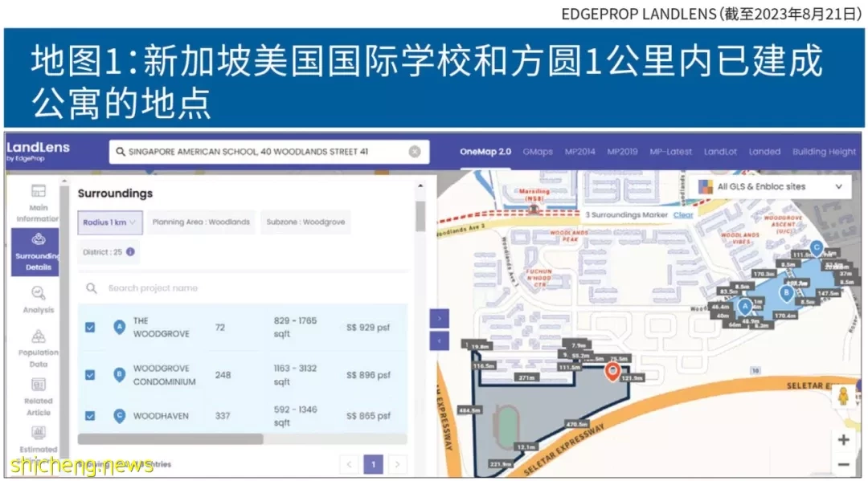Click Subzone : Woodgrove filter
The image size is (868, 481).
coord(305,222)
